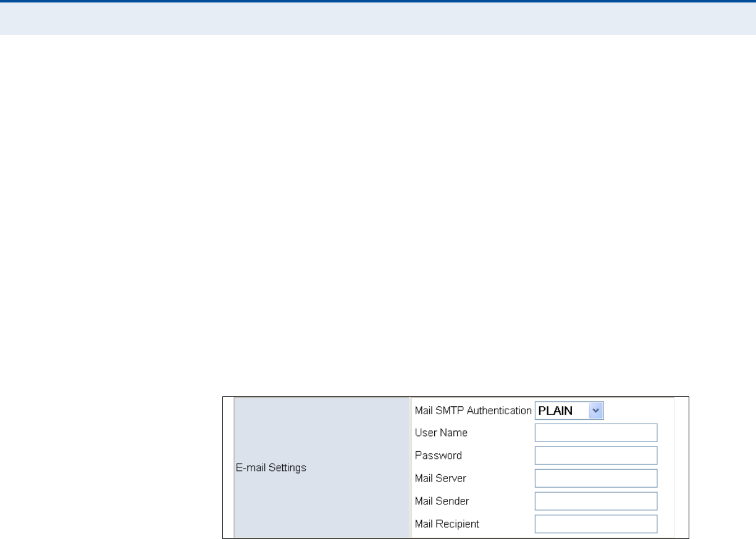Click the Password label text

439,456
